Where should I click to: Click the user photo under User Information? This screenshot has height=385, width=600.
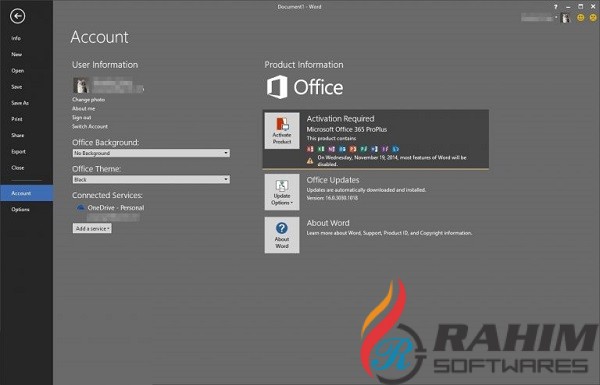(x=81, y=85)
